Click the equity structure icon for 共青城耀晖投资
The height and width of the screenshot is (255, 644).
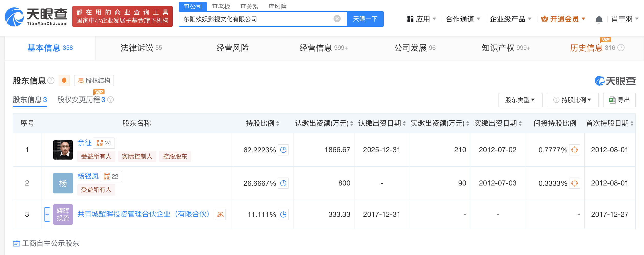220,214
